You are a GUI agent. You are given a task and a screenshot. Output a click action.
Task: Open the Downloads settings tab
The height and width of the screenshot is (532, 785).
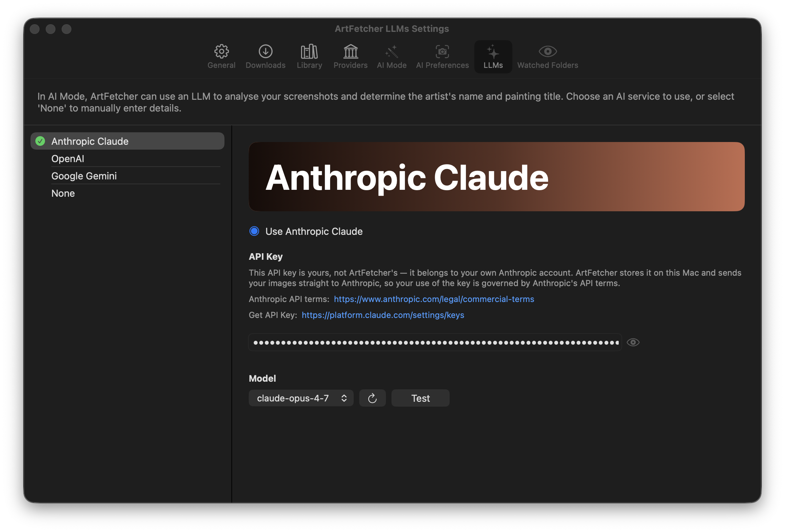(265, 57)
